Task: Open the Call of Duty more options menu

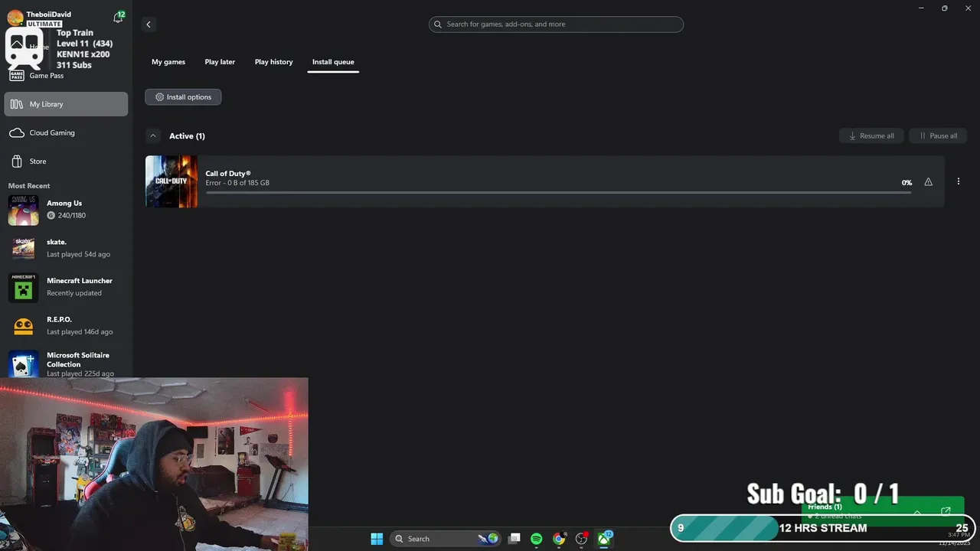Action: tap(959, 181)
